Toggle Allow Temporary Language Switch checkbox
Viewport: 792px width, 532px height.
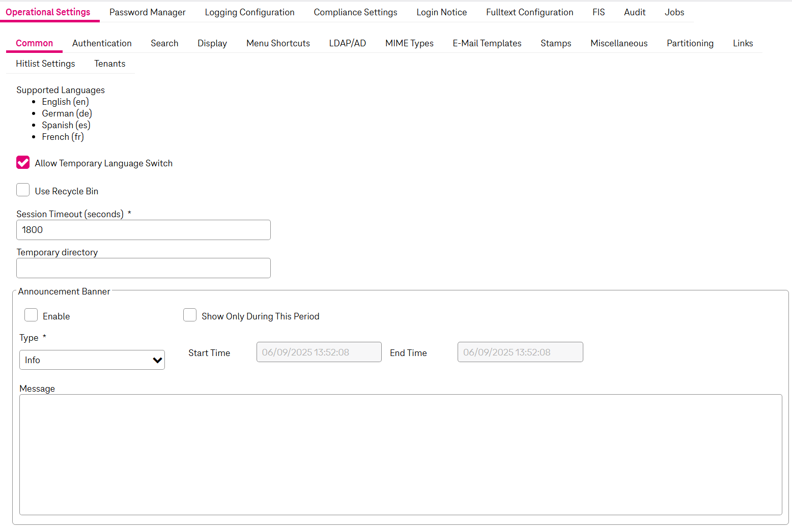click(x=23, y=163)
